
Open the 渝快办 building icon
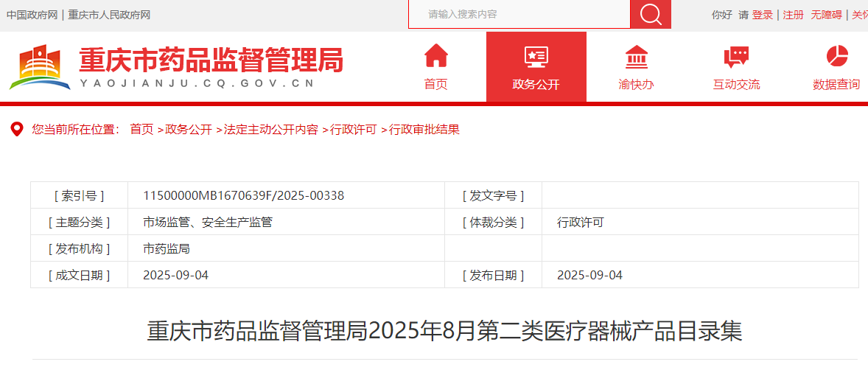coord(636,56)
